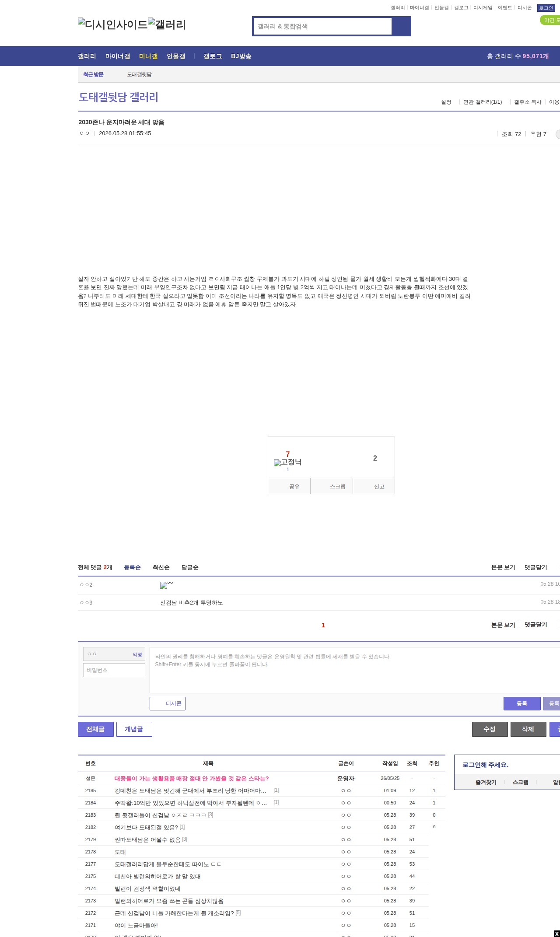Select BJ방송 in the blue navigation bar

(x=241, y=56)
